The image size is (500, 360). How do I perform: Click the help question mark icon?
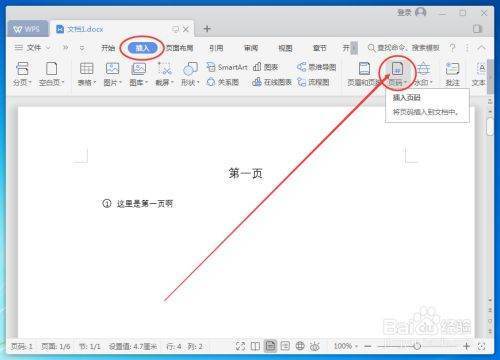(x=452, y=48)
